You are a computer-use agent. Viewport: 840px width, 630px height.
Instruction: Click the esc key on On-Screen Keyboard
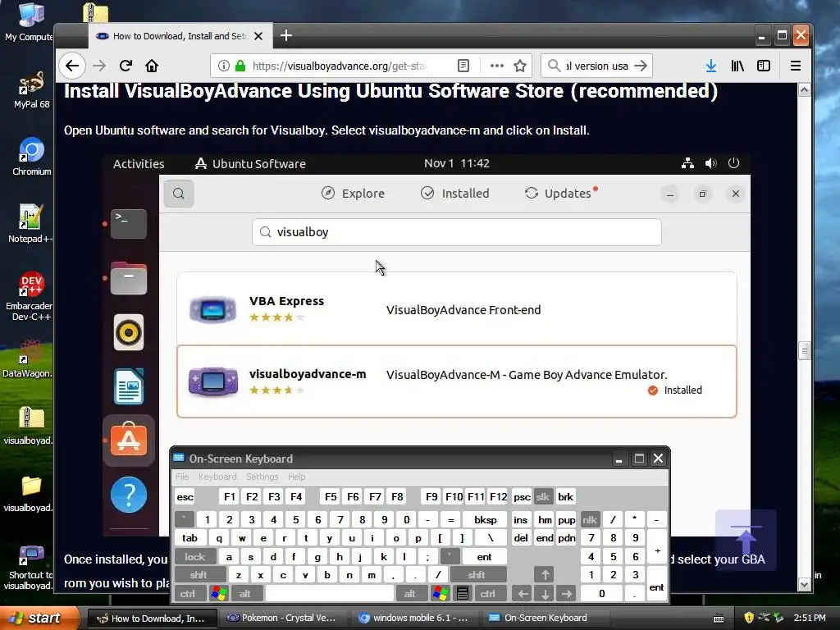point(185,496)
